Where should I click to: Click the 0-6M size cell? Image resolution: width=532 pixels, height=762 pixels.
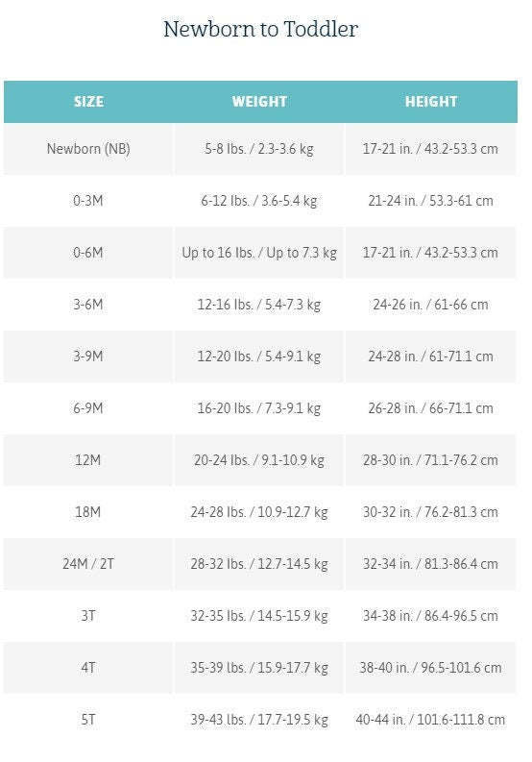point(88,252)
